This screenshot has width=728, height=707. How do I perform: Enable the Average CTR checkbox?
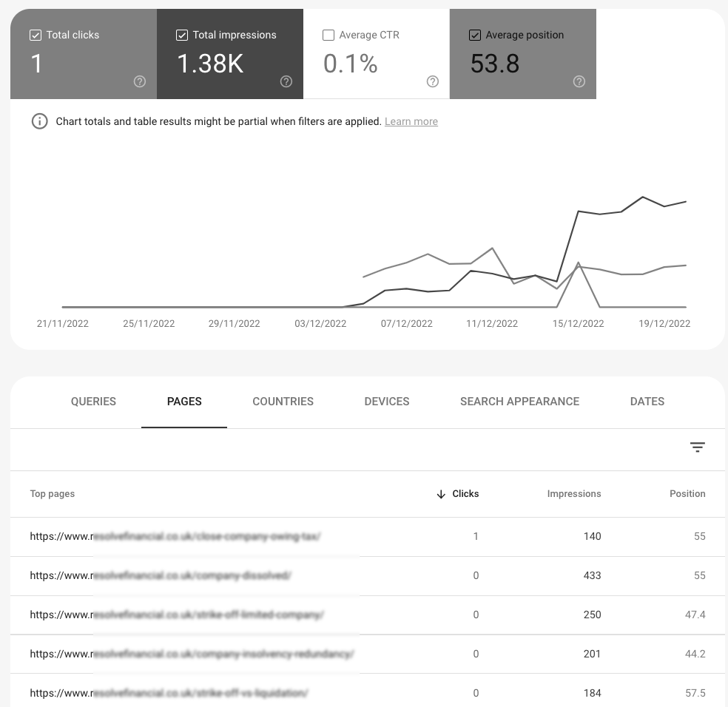[x=328, y=35]
